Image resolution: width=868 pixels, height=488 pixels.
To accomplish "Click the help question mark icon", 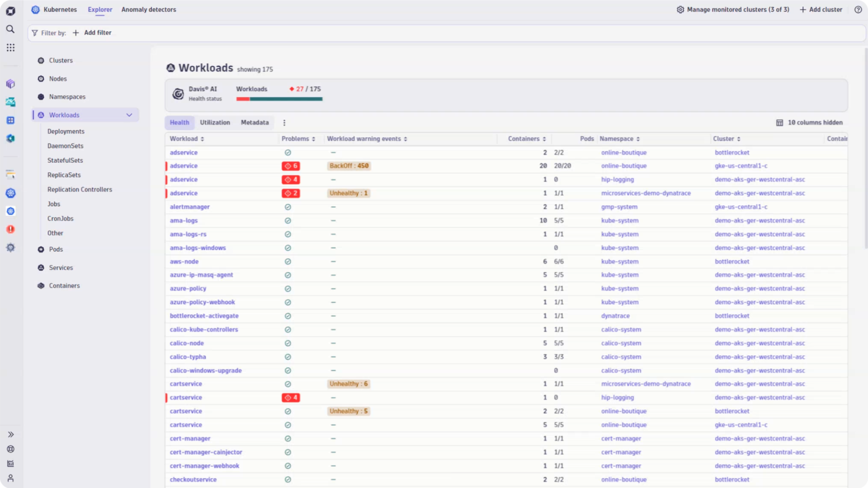I will (x=858, y=9).
